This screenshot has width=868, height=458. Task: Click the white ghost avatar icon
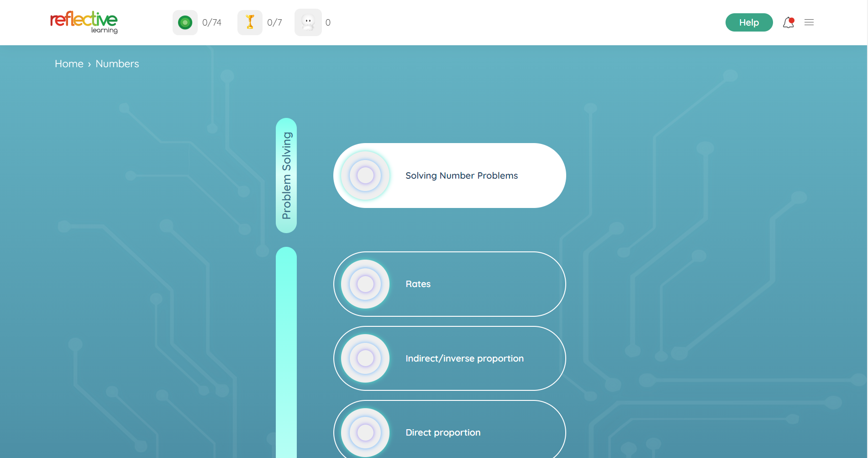coord(308,22)
